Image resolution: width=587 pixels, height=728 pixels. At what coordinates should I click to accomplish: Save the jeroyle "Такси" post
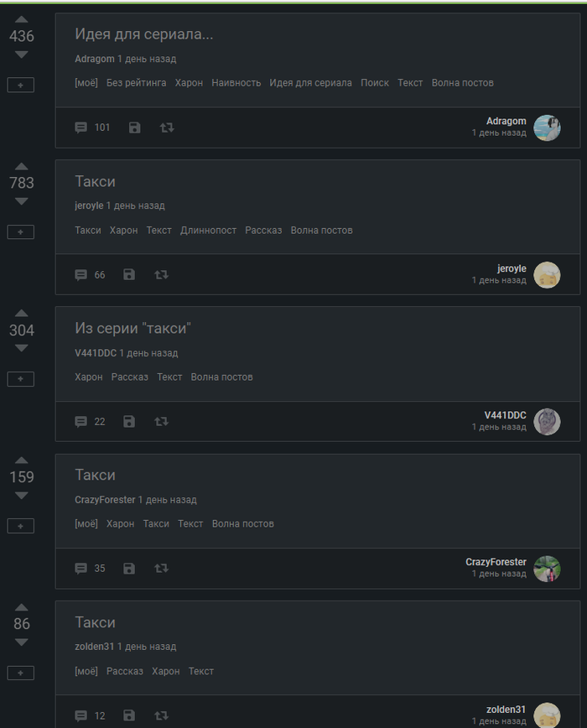click(x=129, y=274)
